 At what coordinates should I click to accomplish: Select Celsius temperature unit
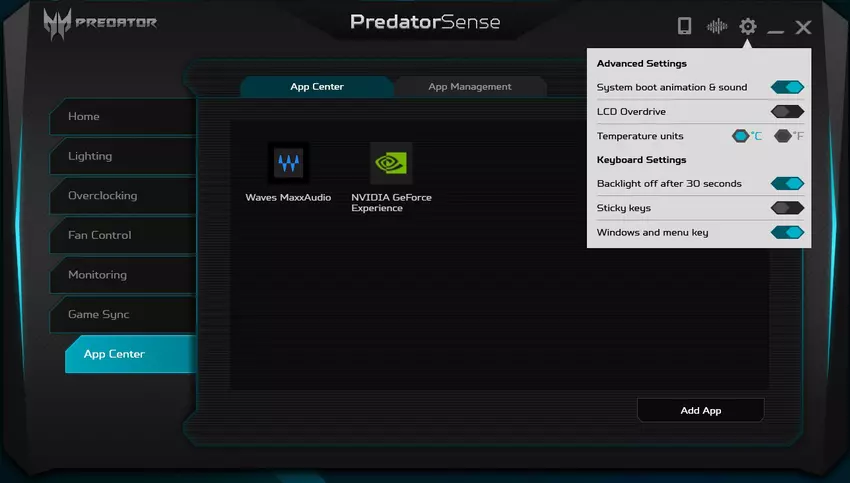point(741,136)
